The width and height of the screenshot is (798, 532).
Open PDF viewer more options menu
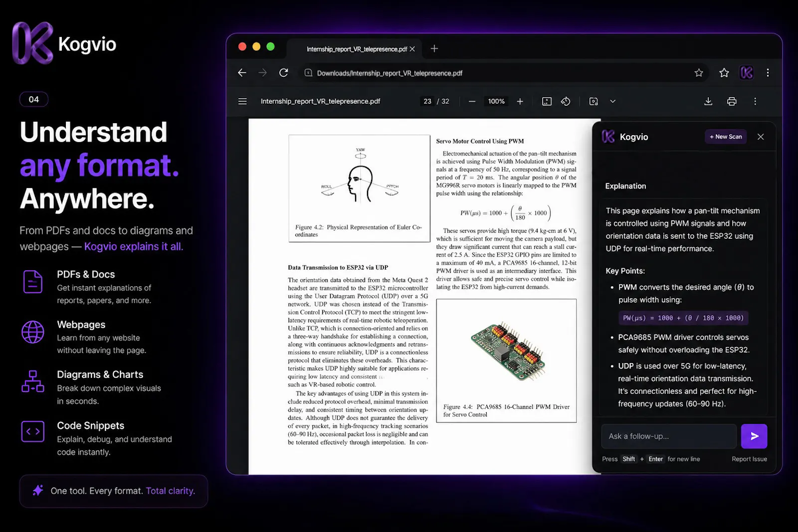click(755, 101)
